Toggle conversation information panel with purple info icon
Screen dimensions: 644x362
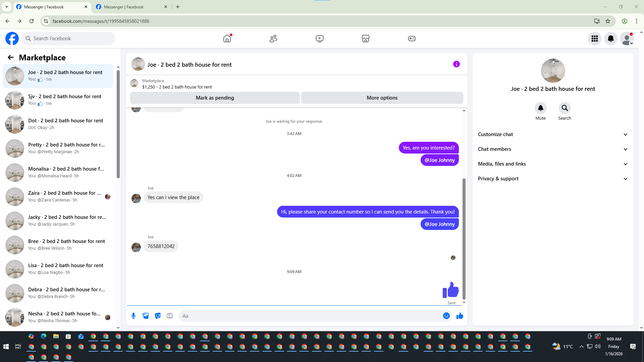tap(456, 64)
